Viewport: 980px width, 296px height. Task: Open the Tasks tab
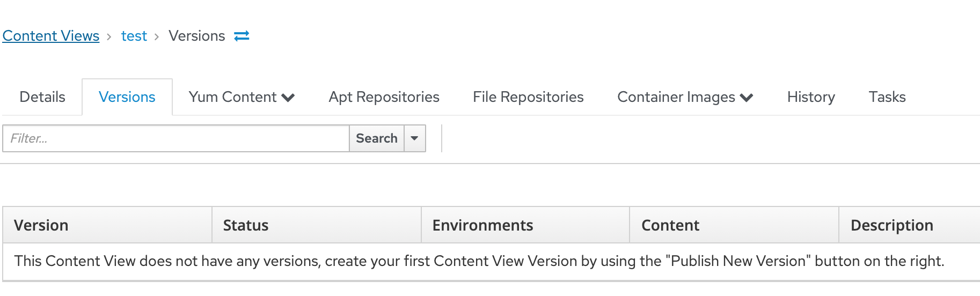(887, 97)
